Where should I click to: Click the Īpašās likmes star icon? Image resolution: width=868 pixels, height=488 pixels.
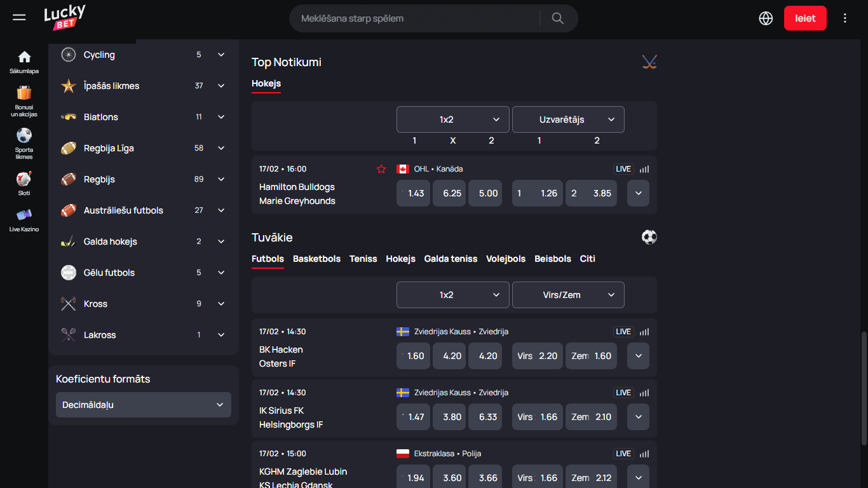pyautogui.click(x=69, y=86)
